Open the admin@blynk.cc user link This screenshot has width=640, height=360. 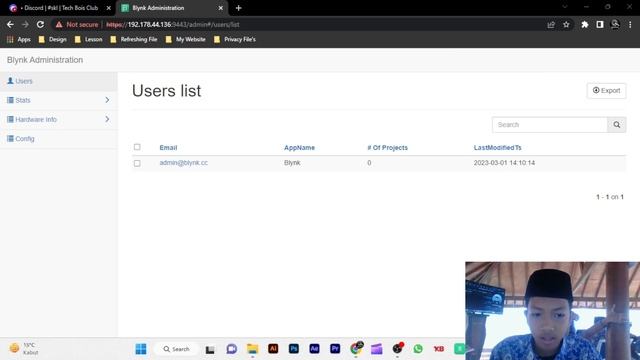[184, 163]
